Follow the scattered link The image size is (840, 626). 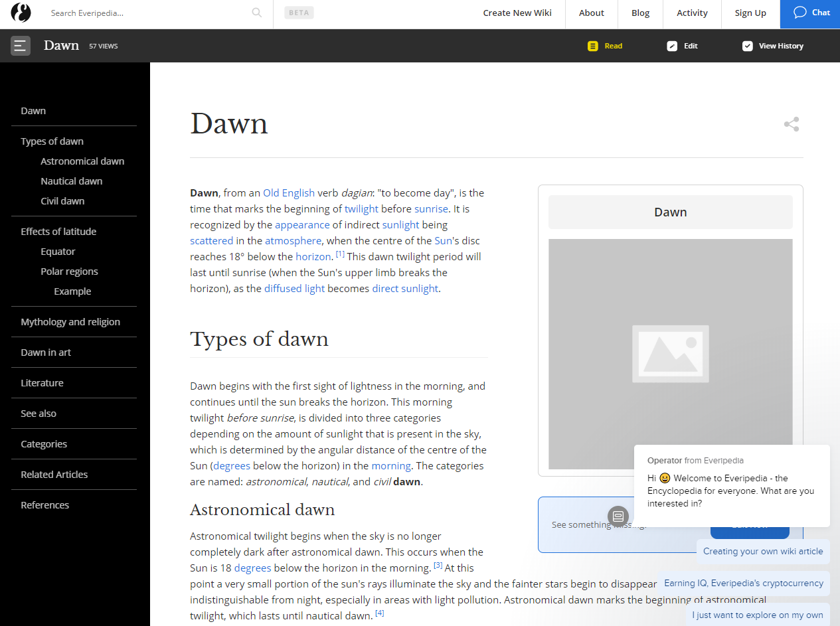[x=212, y=241]
